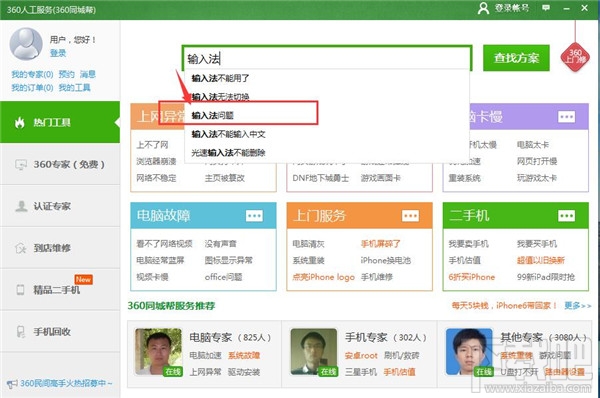The image size is (600, 398).
Task: Open 更多>> link in service recommendations
Action: 578,305
